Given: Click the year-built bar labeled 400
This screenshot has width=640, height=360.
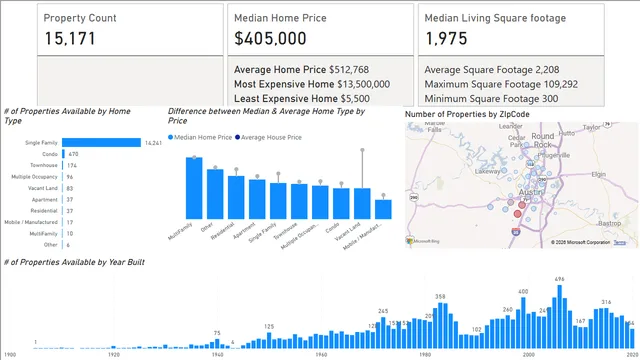Looking at the screenshot, I should pos(523,323).
